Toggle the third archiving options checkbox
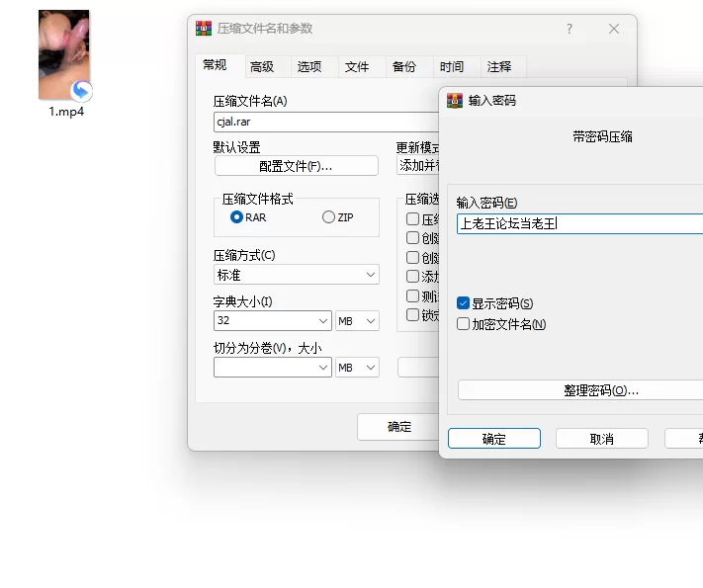Viewport: 703px width, 588px height. coord(412,258)
